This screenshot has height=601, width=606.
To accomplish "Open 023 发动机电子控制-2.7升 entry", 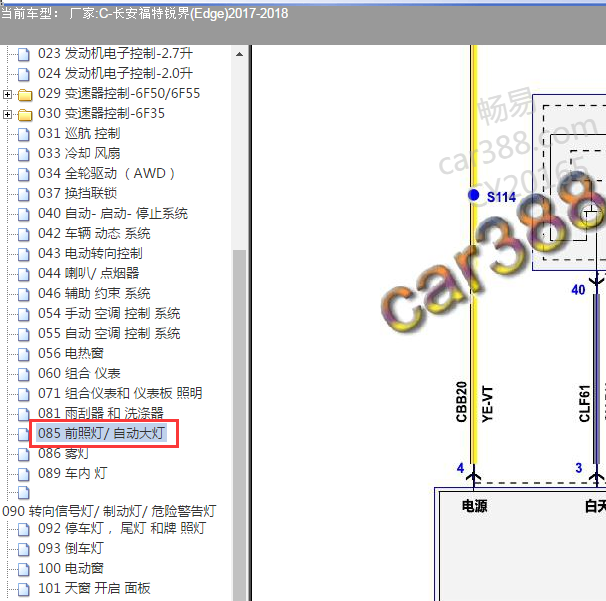I will coord(115,53).
